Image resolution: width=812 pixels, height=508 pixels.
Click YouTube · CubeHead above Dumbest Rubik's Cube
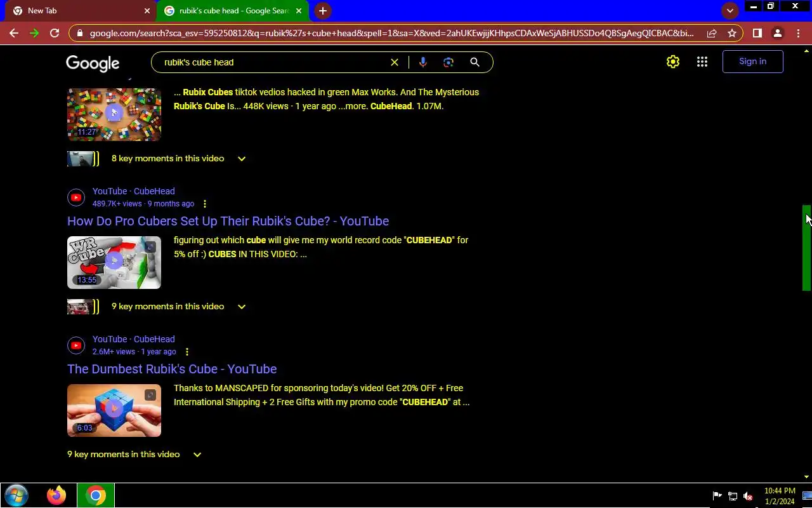click(x=133, y=339)
